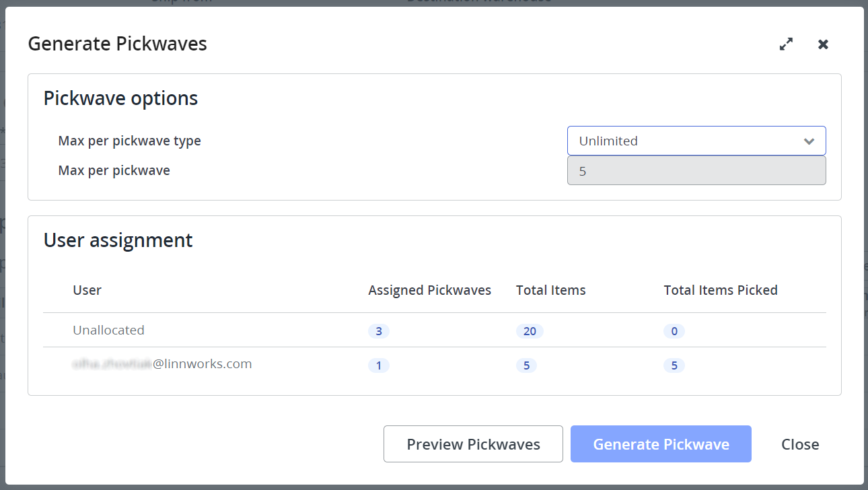Click the Total Items Picked column header

[x=720, y=290]
